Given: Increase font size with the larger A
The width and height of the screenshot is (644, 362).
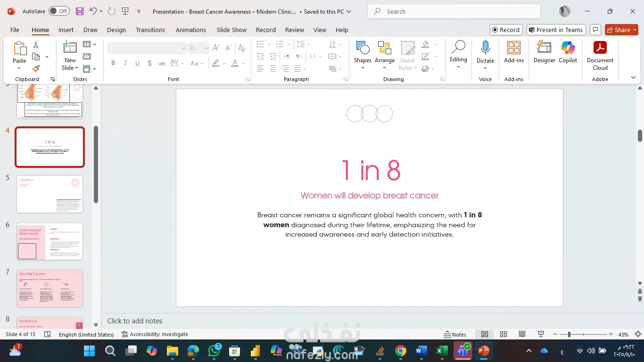Looking at the screenshot, I should point(216,48).
